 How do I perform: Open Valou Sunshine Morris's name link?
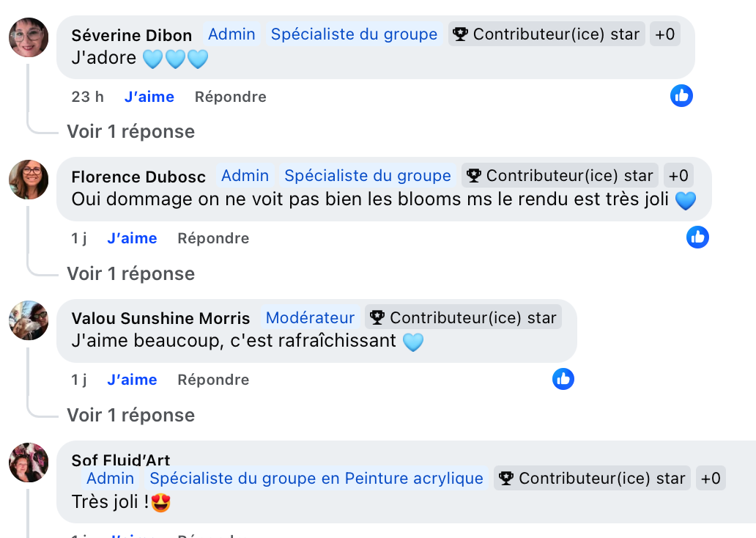(160, 318)
